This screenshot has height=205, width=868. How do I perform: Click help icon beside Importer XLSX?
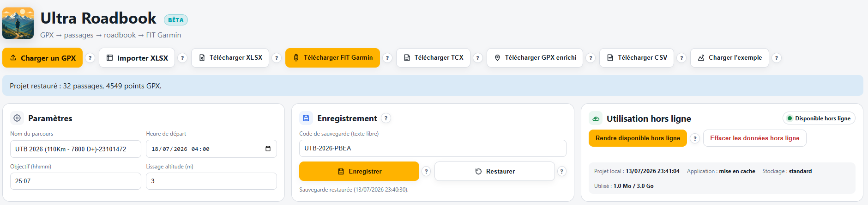click(182, 58)
